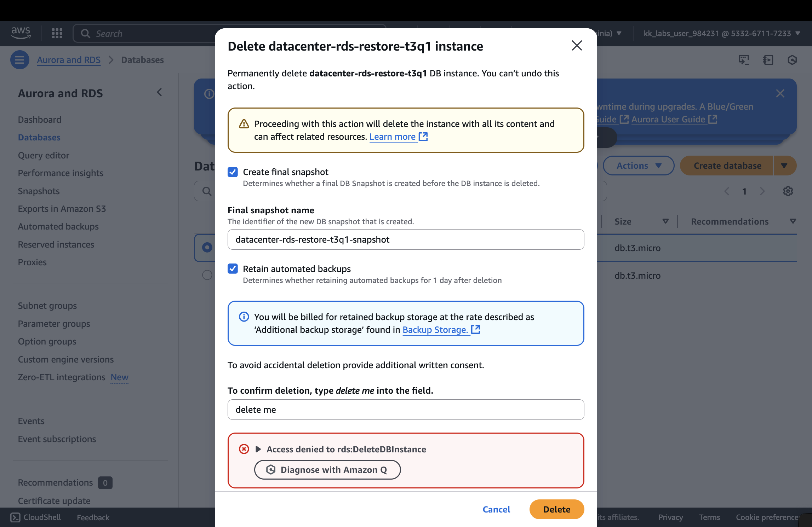The height and width of the screenshot is (527, 812).
Task: Uncheck Create final snapshot checkbox
Action: pos(233,172)
